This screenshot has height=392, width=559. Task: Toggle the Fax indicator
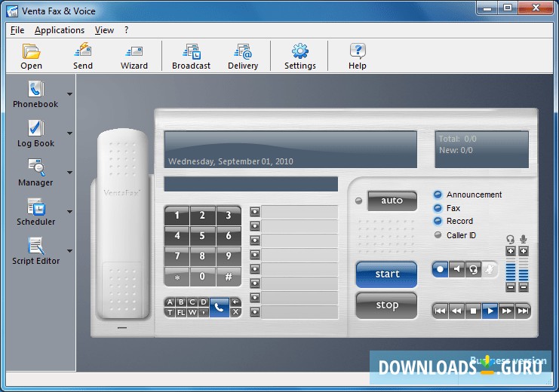[438, 208]
